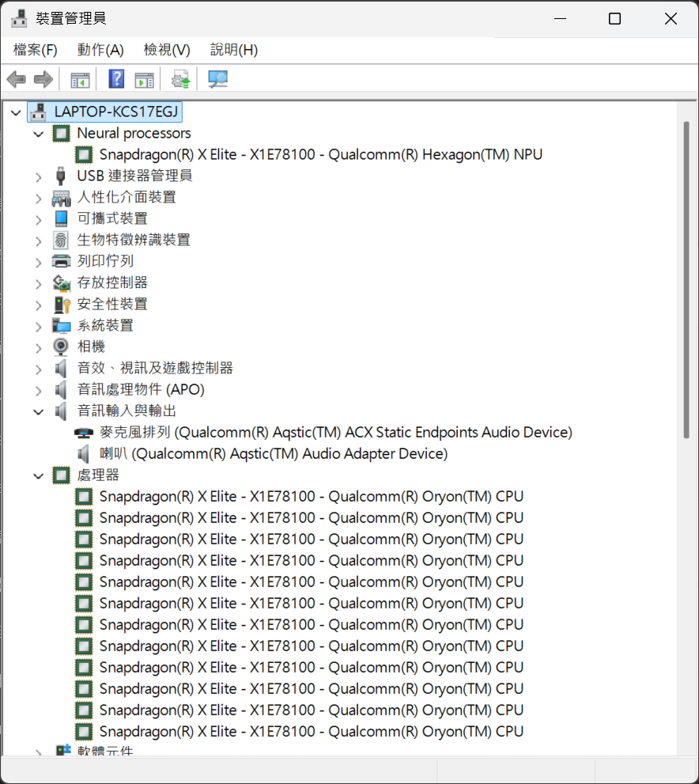
Task: Click the Neural processors chip icon
Action: pyautogui.click(x=61, y=134)
